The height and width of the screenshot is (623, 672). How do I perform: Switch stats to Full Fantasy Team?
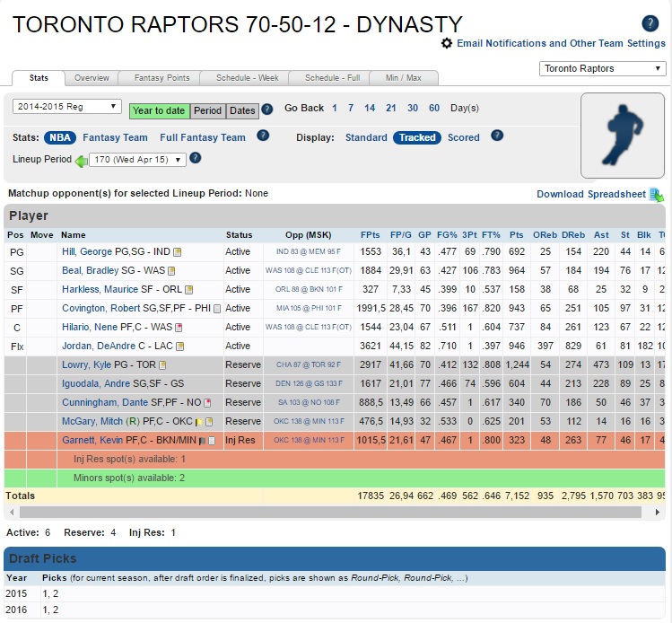click(203, 137)
